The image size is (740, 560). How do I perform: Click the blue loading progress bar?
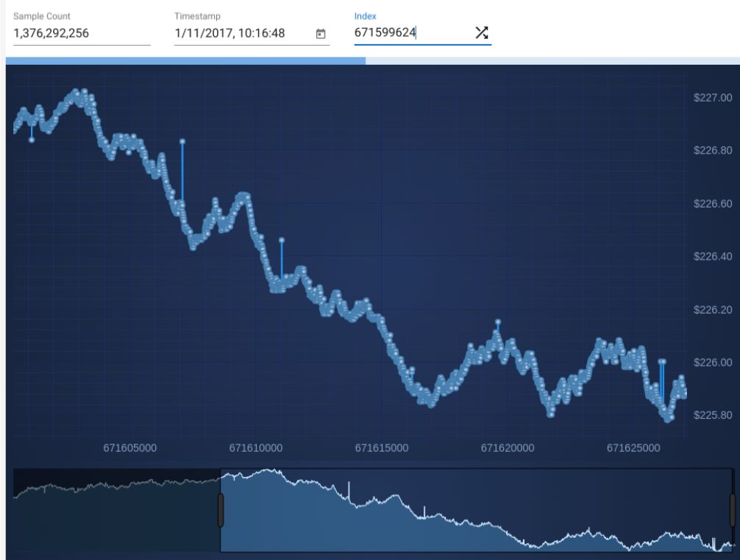click(184, 60)
